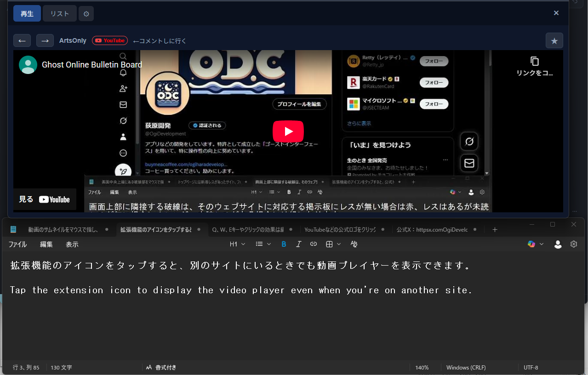Toggle bold formatting off
The image size is (588, 375).
coord(284,244)
